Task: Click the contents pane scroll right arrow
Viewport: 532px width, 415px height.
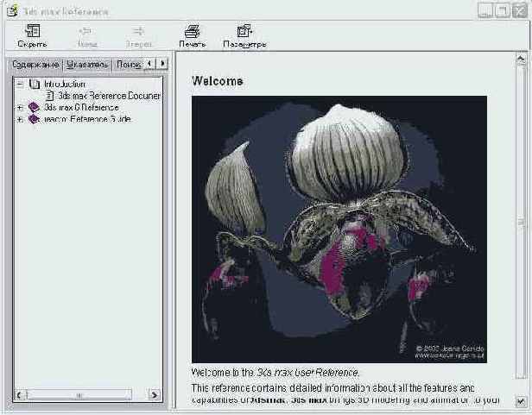Action: (155, 395)
